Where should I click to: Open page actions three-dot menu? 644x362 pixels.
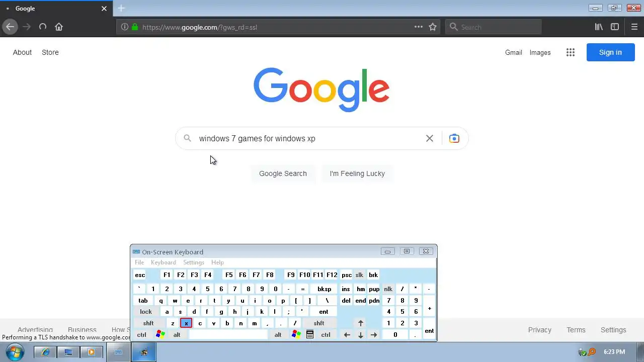(x=419, y=27)
